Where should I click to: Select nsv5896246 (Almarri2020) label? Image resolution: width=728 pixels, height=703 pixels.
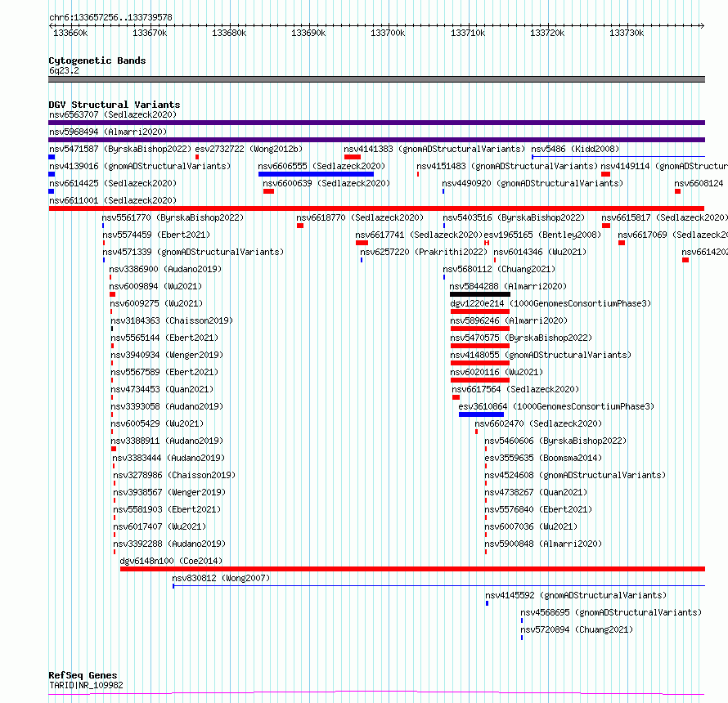point(509,320)
